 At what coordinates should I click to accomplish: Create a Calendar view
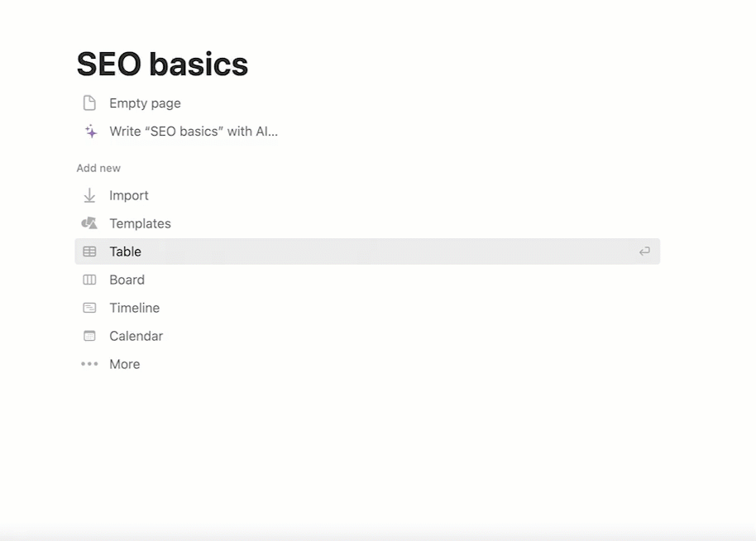[x=136, y=336]
